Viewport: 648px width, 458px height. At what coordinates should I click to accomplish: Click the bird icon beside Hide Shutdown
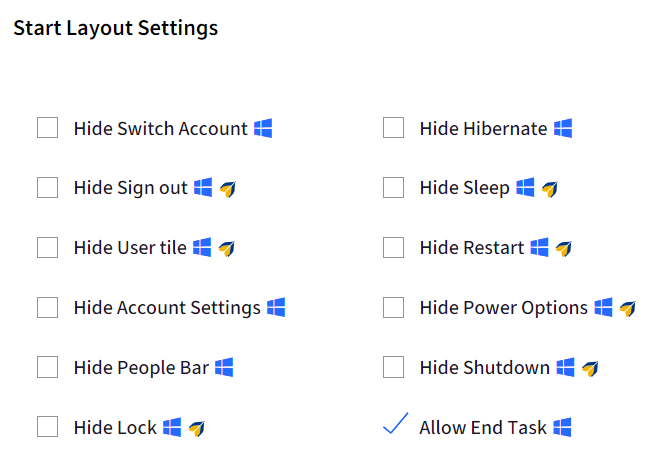[x=590, y=368]
